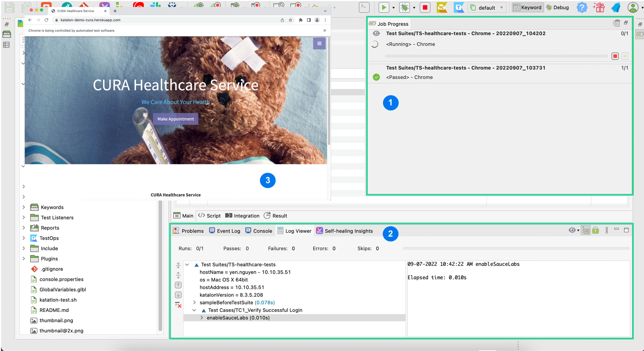This screenshot has width=644, height=351.
Task: Pause the running Chrome job
Action: point(625,56)
